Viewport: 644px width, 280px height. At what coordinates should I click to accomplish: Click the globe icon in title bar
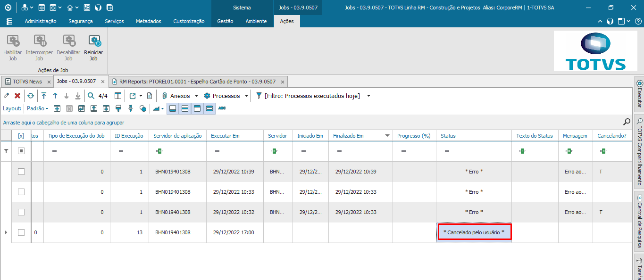point(98,8)
